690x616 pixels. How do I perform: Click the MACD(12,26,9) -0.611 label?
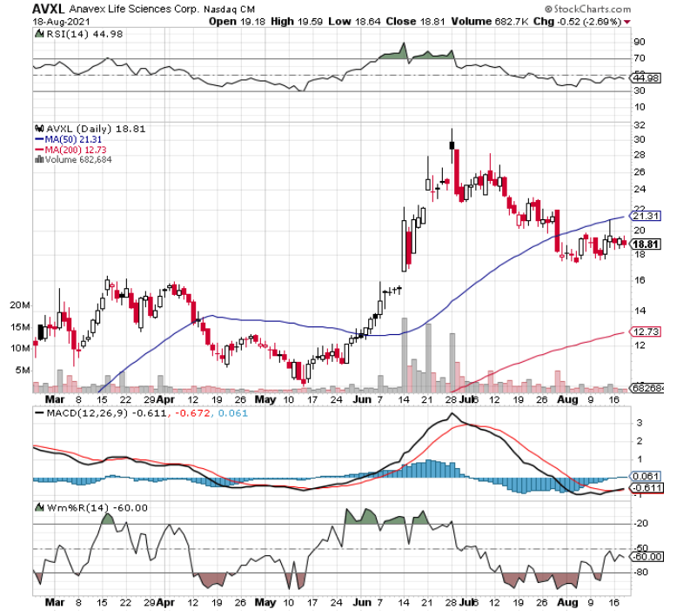[x=107, y=413]
